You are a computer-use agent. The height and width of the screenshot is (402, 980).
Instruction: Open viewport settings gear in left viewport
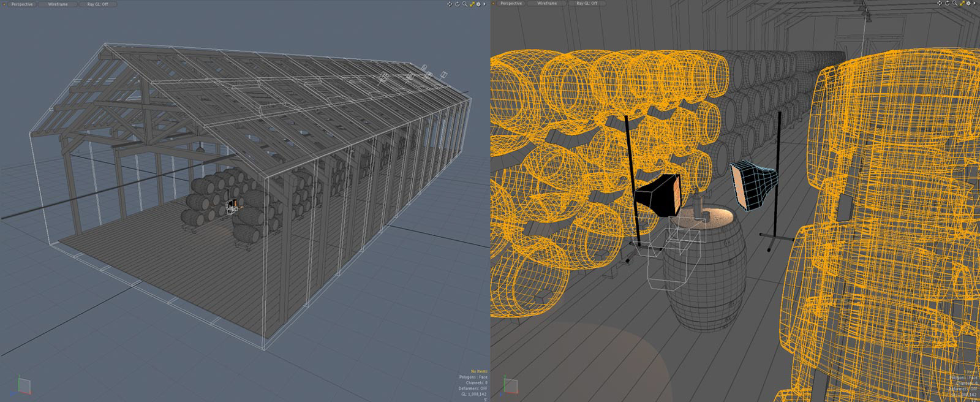pyautogui.click(x=478, y=4)
